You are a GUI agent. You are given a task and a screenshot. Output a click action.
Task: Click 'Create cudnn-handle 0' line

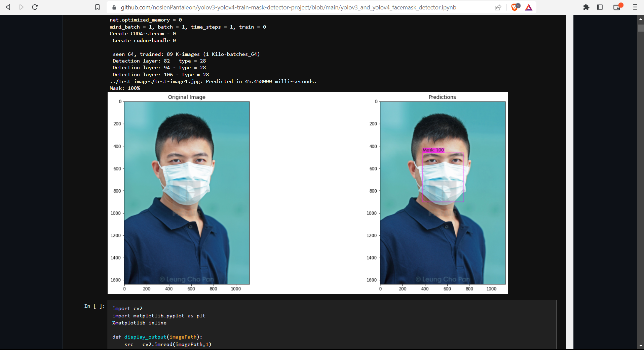(144, 40)
